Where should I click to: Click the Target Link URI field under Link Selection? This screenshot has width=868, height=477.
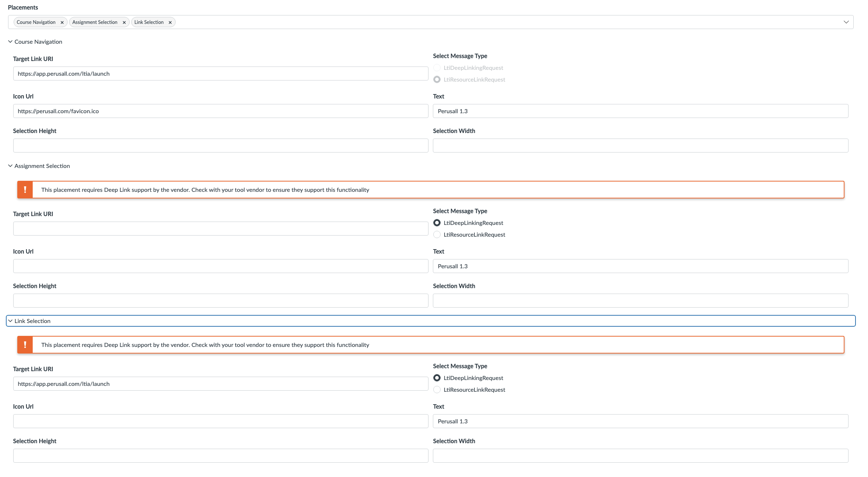pyautogui.click(x=220, y=383)
